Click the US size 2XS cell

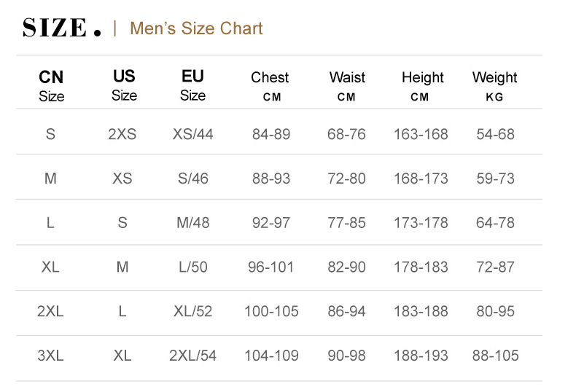tap(122, 134)
